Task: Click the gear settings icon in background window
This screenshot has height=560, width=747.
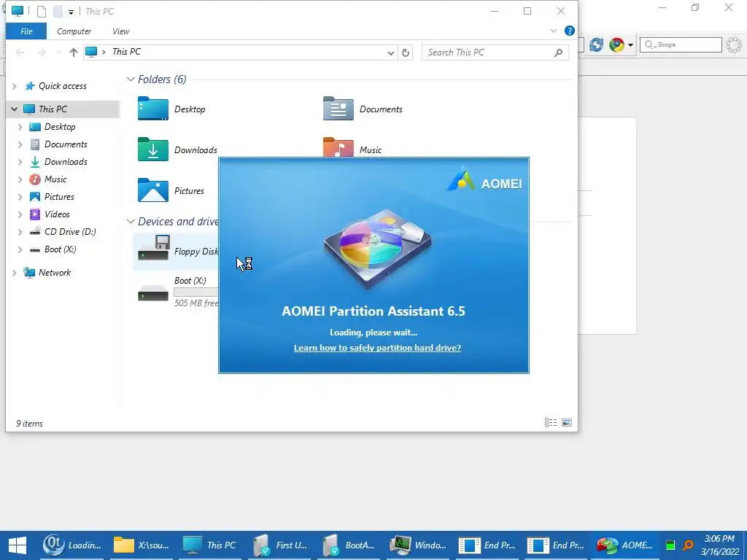Action: [734, 44]
